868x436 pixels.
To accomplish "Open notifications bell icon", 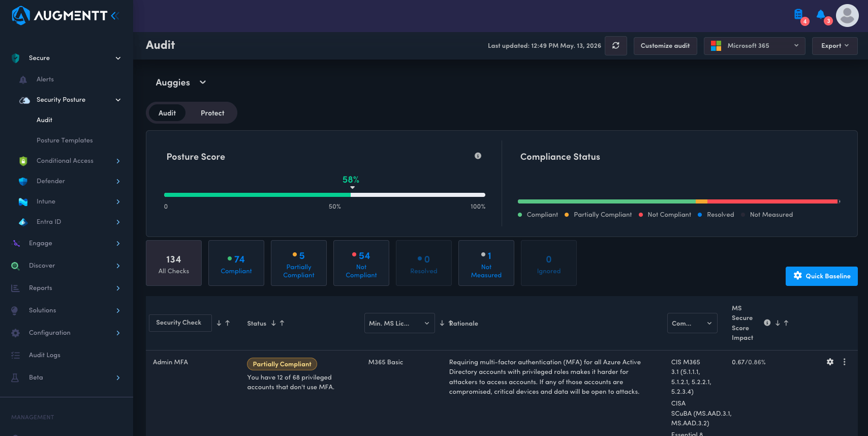I will point(821,14).
